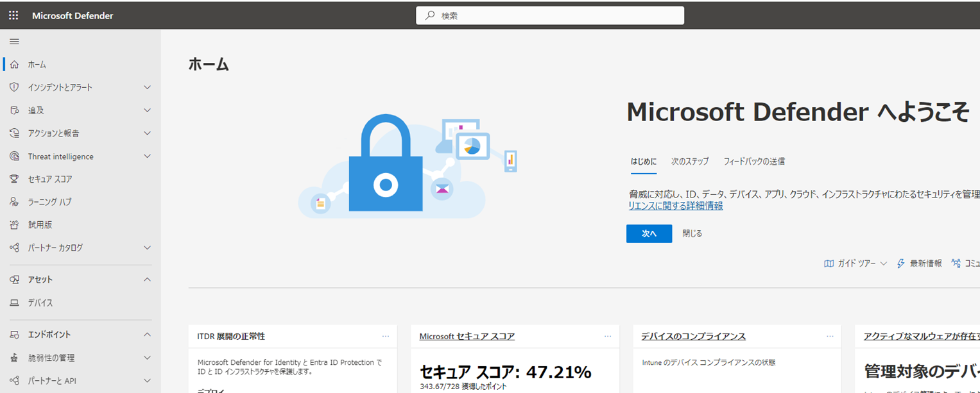Focus the 検索 search field
980x393 pixels.
(x=550, y=15)
